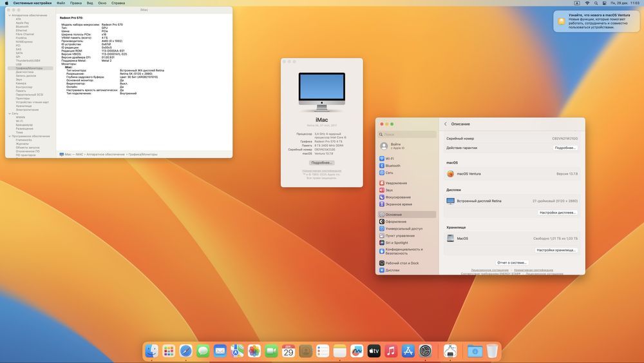Viewport: 644px width, 363px height.
Task: Open Фокусирование in Settings sidebar
Action: tap(407, 197)
